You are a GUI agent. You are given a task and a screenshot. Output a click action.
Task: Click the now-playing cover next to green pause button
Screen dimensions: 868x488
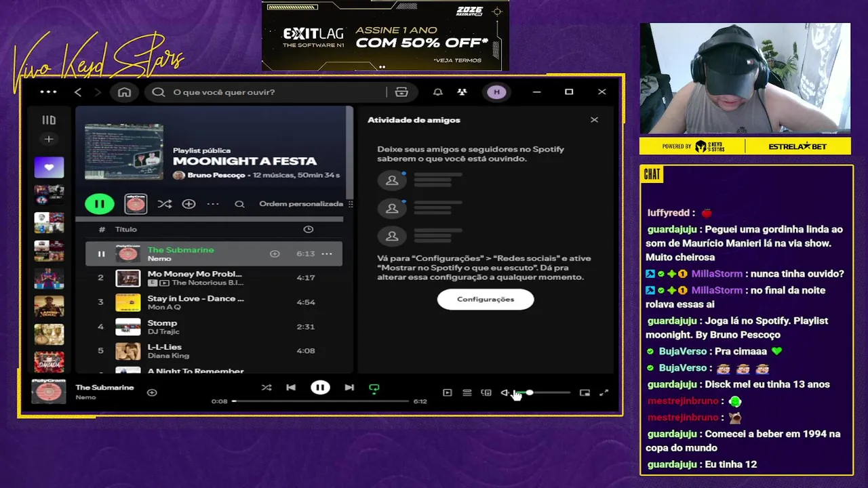[x=136, y=203]
